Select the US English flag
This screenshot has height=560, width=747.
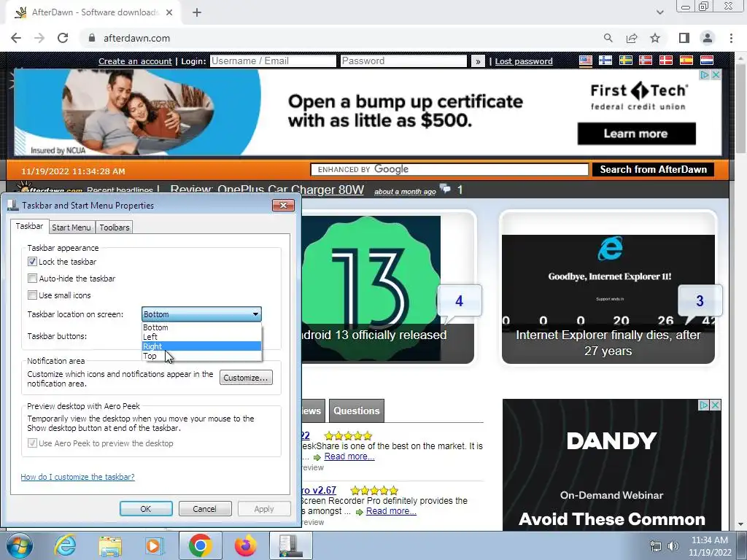pos(586,61)
